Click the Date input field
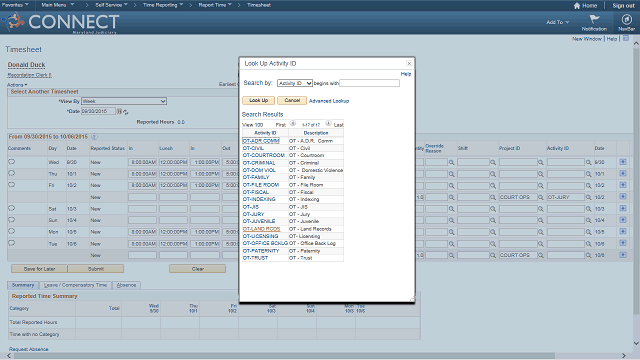The width and height of the screenshot is (640, 360). [x=98, y=111]
